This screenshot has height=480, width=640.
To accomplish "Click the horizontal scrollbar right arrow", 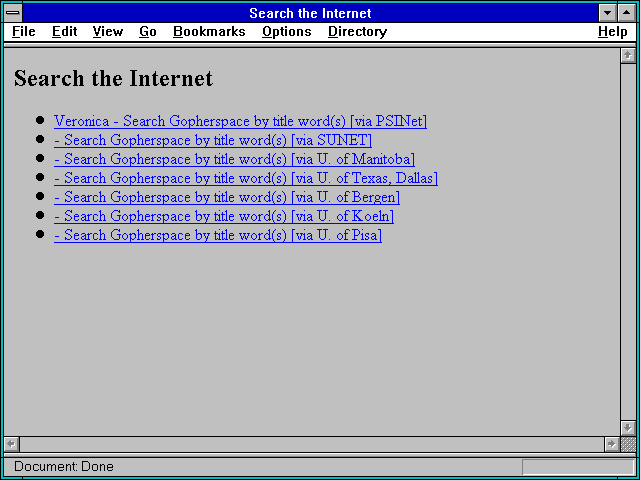I will [611, 444].
